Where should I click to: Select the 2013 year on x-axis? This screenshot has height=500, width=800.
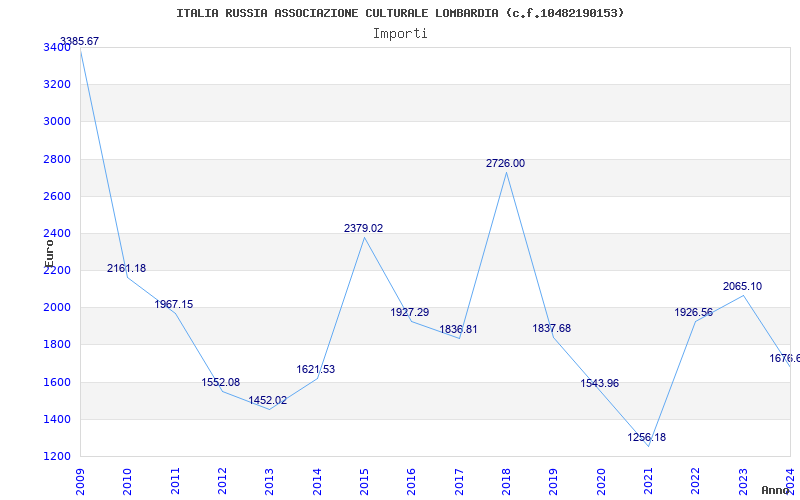click(269, 482)
